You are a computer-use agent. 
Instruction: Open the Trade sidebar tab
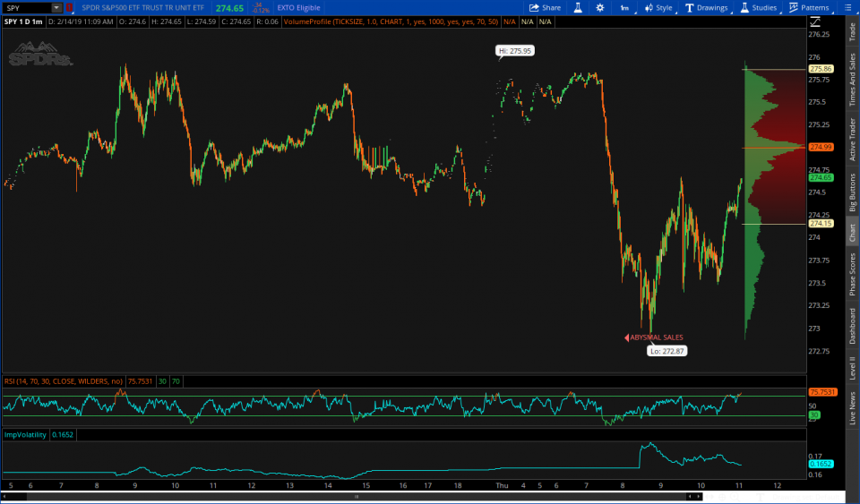tap(852, 31)
